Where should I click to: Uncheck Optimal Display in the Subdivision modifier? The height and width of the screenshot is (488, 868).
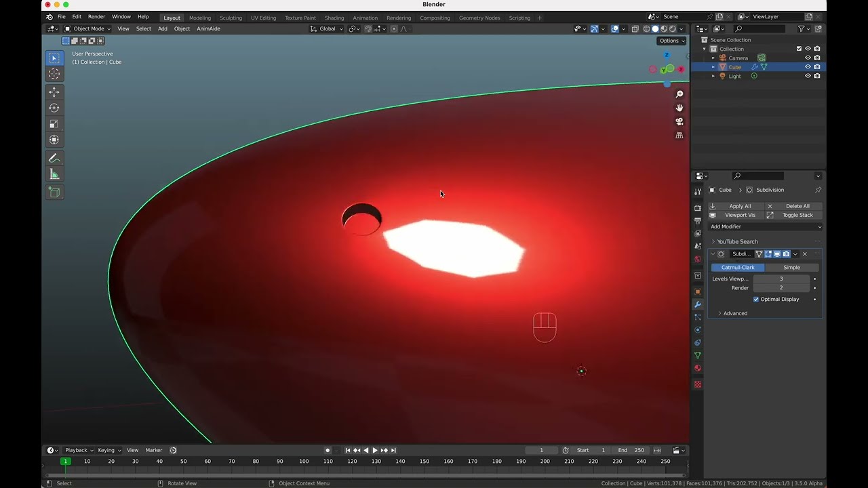pos(757,299)
